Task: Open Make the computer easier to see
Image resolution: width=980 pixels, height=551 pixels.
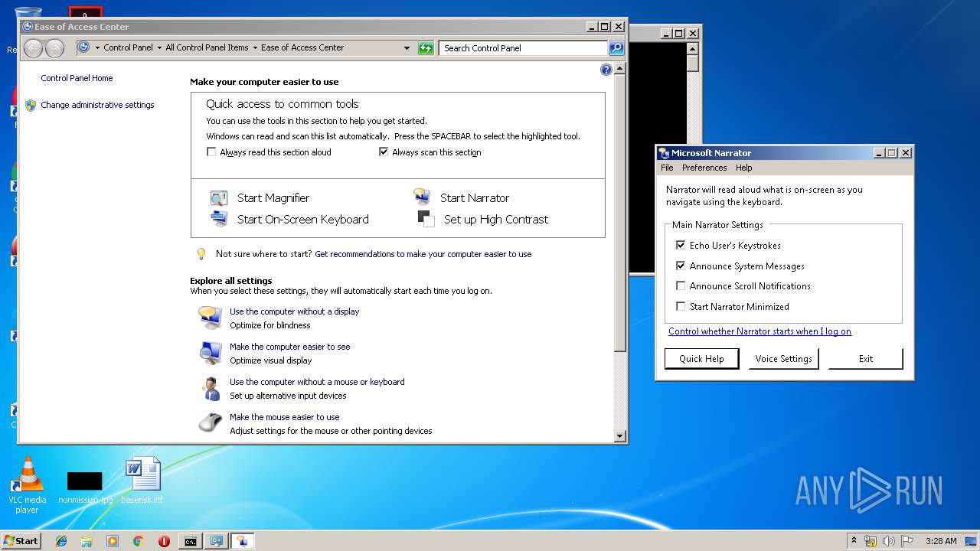Action: pos(289,347)
